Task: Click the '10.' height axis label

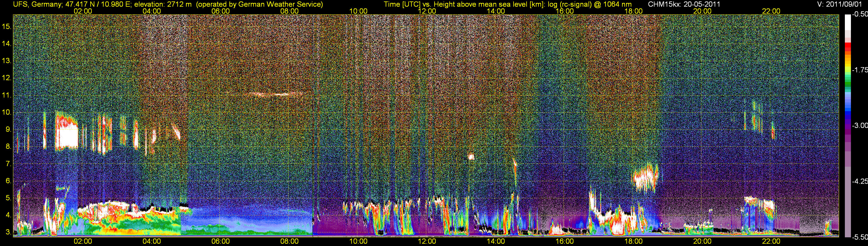Action: [7, 112]
